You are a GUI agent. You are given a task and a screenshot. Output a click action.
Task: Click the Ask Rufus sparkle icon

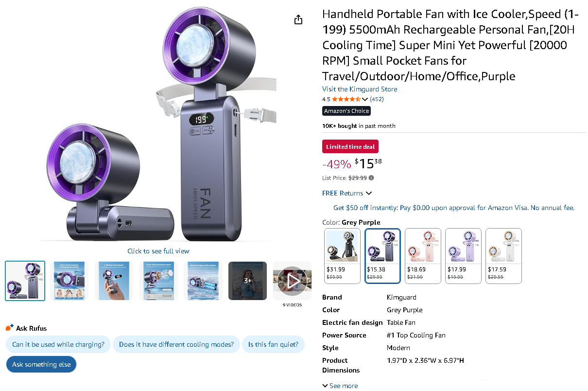coord(10,328)
